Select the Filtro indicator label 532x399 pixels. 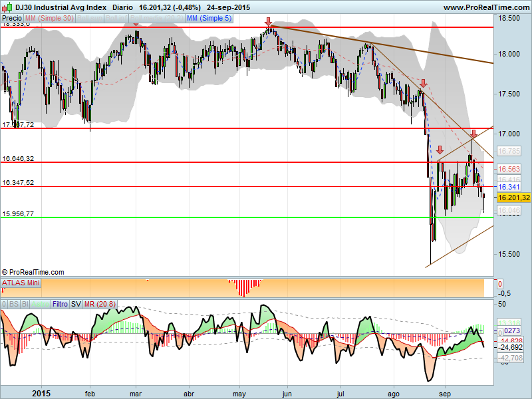[x=60, y=304]
